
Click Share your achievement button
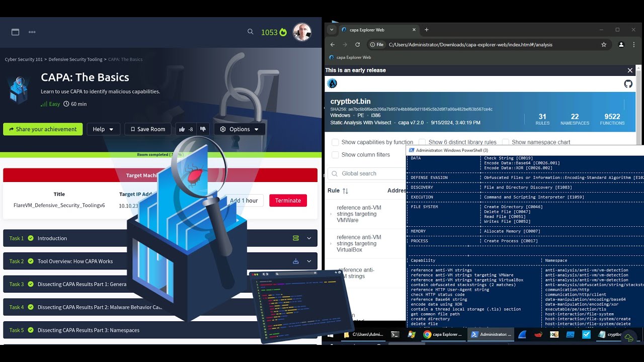pyautogui.click(x=43, y=129)
